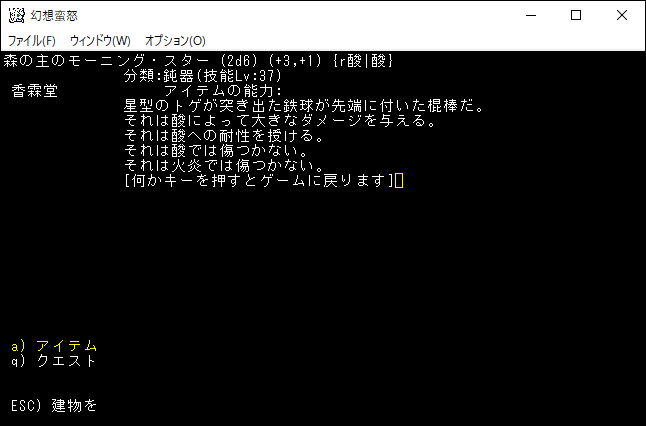Image resolution: width=646 pixels, height=426 pixels.
Task: Click the それは酸への耐性を授ける line
Action: [x=224, y=136]
